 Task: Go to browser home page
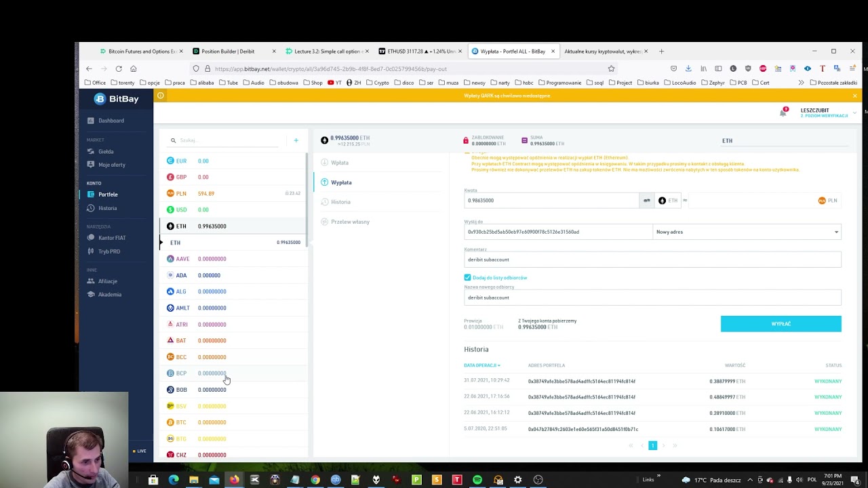pos(134,68)
